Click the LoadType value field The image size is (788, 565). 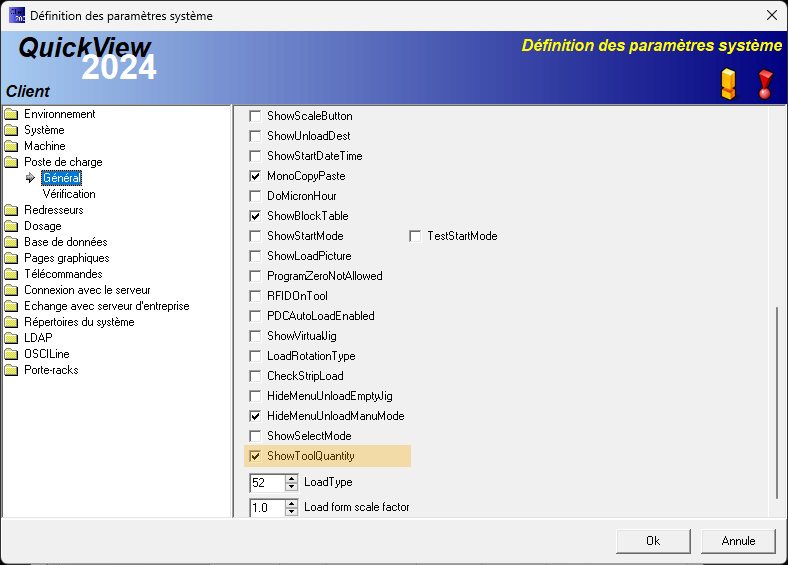pos(268,483)
